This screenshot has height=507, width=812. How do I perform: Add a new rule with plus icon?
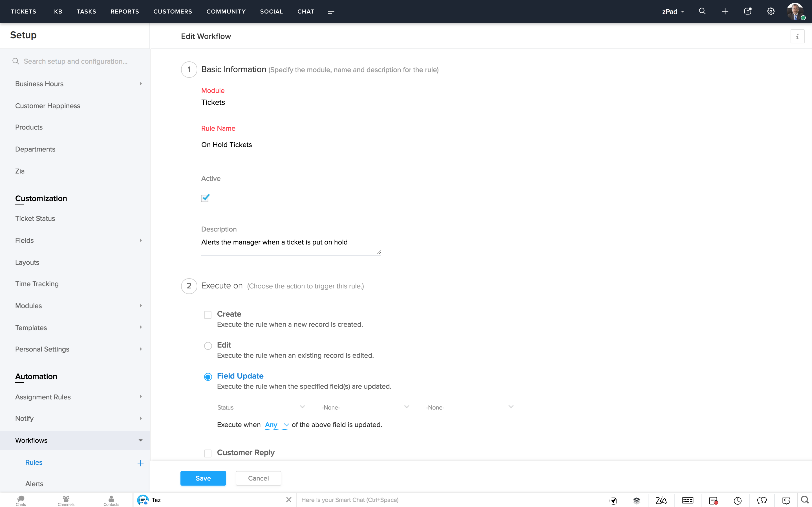140,463
